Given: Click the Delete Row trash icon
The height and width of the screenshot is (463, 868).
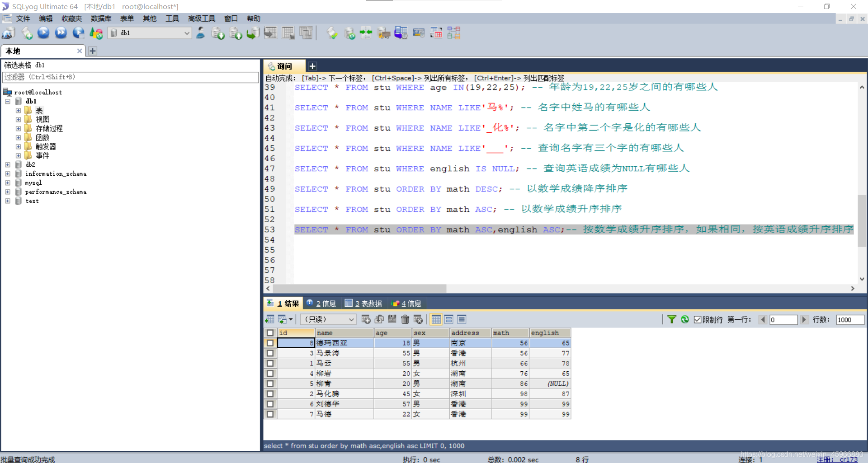Looking at the screenshot, I should (405, 319).
